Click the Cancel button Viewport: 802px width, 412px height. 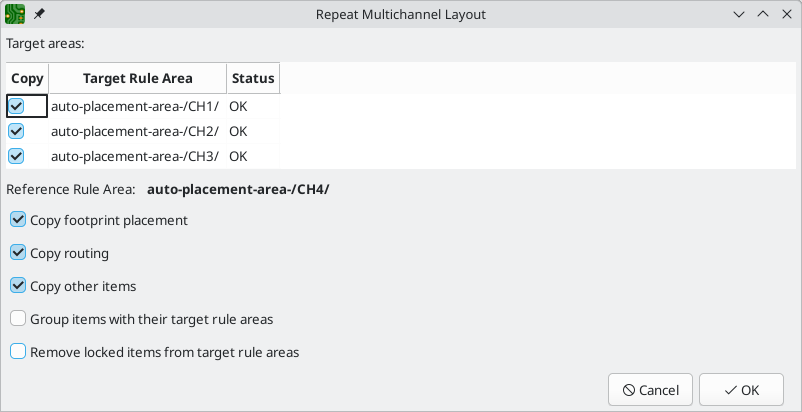[x=650, y=391]
